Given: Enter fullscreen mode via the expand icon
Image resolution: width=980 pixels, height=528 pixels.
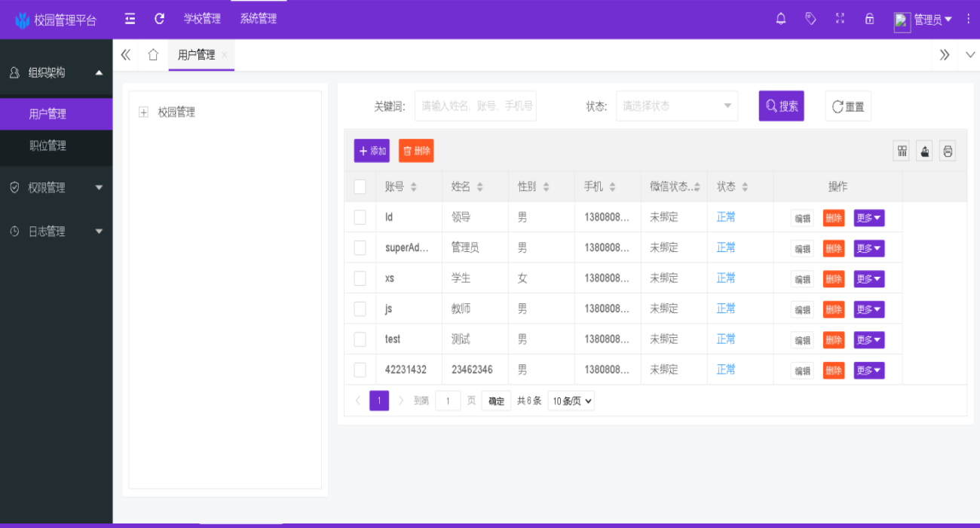Looking at the screenshot, I should 840,18.
